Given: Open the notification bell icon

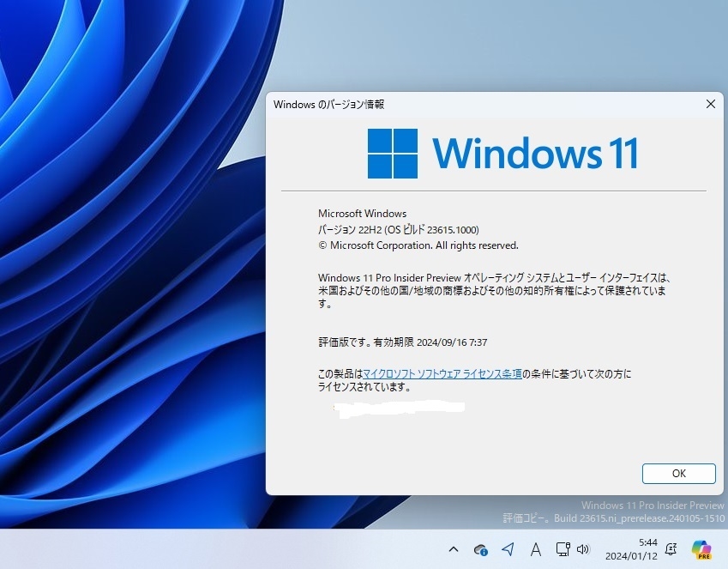Looking at the screenshot, I should 671,549.
